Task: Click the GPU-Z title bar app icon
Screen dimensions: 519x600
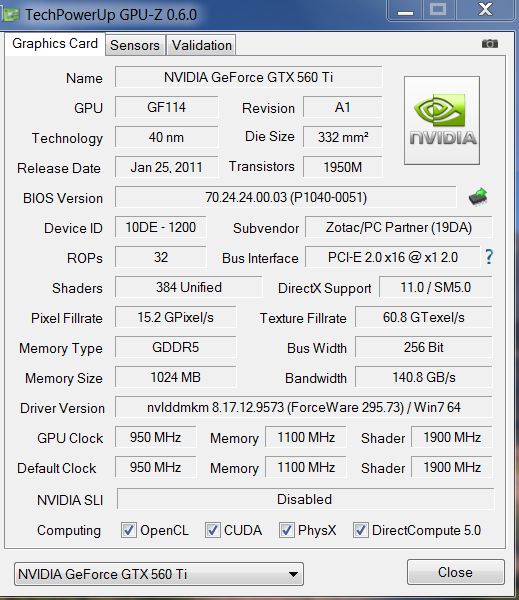Action: (10, 14)
